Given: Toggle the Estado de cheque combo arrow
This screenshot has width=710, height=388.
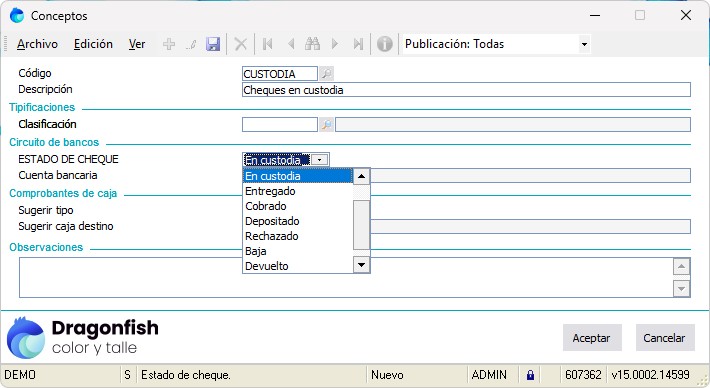Looking at the screenshot, I should click(x=319, y=160).
